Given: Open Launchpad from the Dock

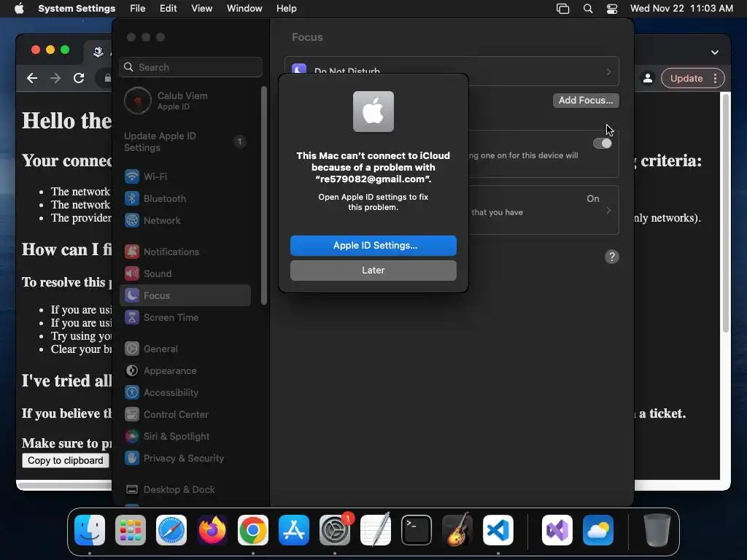Looking at the screenshot, I should coord(131,530).
